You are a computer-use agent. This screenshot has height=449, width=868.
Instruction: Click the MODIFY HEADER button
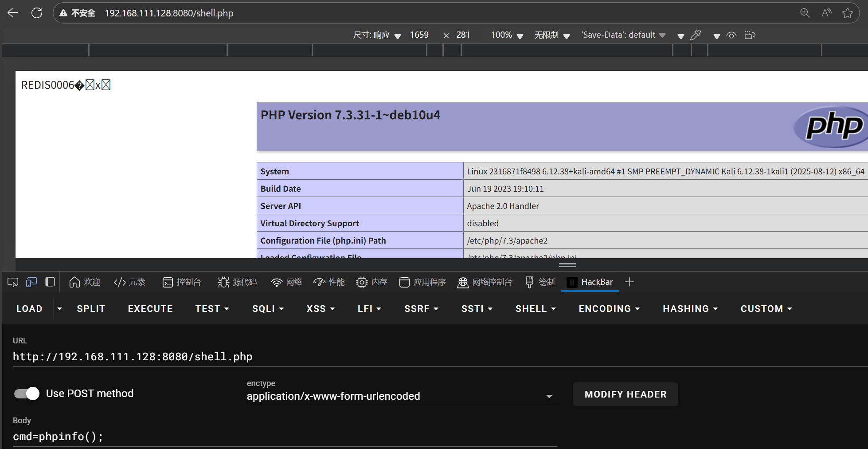tap(626, 394)
